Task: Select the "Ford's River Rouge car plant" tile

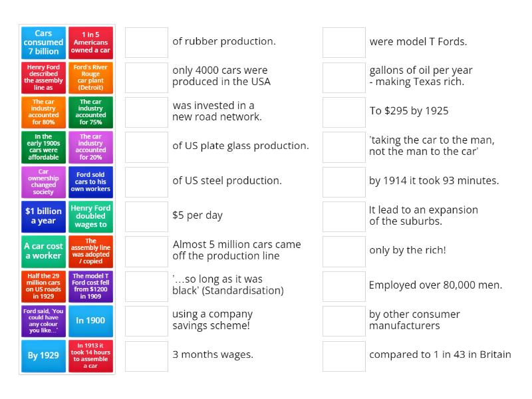Action: [90, 77]
